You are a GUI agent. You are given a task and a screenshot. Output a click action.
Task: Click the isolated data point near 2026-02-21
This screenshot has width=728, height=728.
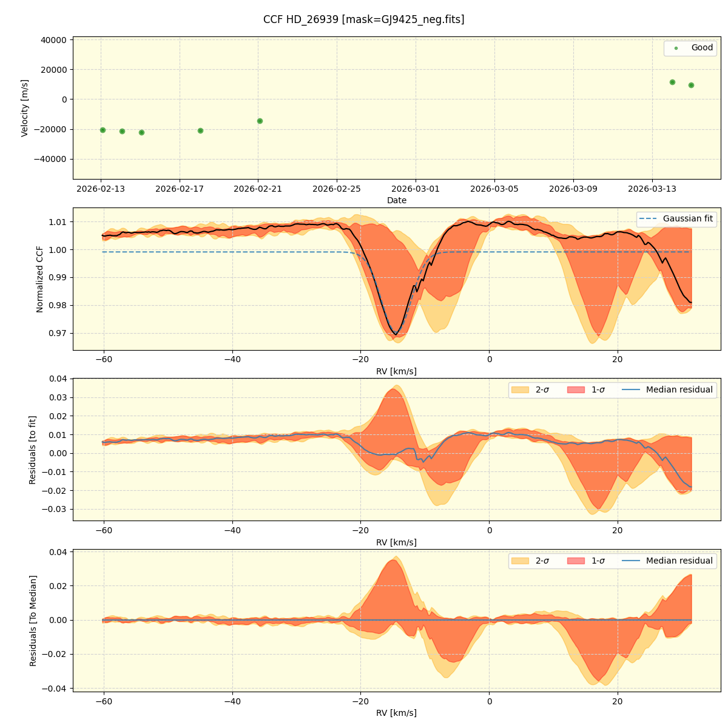[260, 121]
